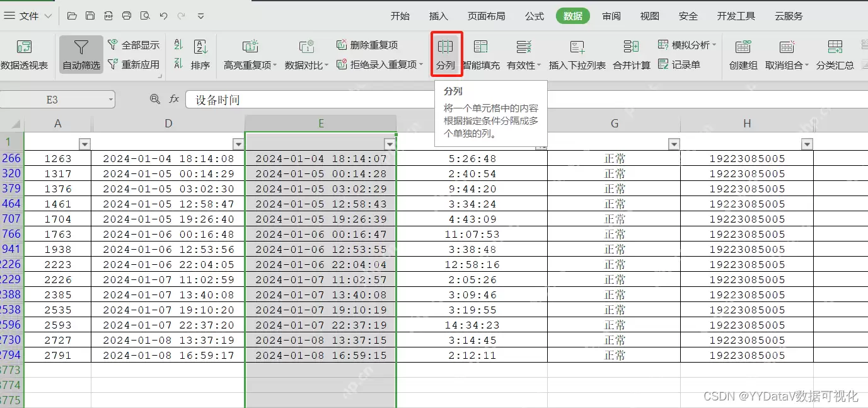Open print preview from quick access toolbar
Screen dimensions: 868x408
pos(145,16)
